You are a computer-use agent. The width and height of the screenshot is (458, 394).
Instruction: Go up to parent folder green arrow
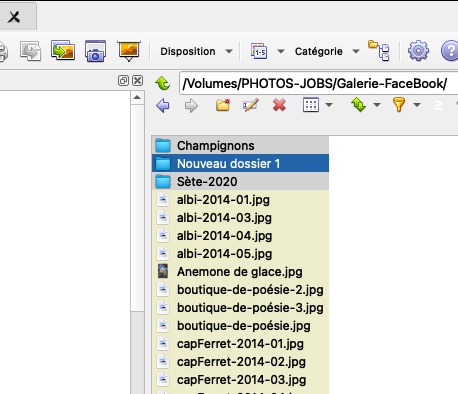[x=163, y=83]
